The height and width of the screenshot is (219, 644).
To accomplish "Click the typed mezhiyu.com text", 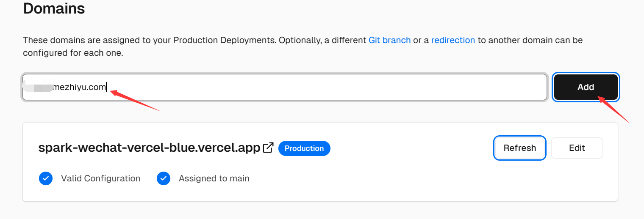I will pyautogui.click(x=78, y=88).
